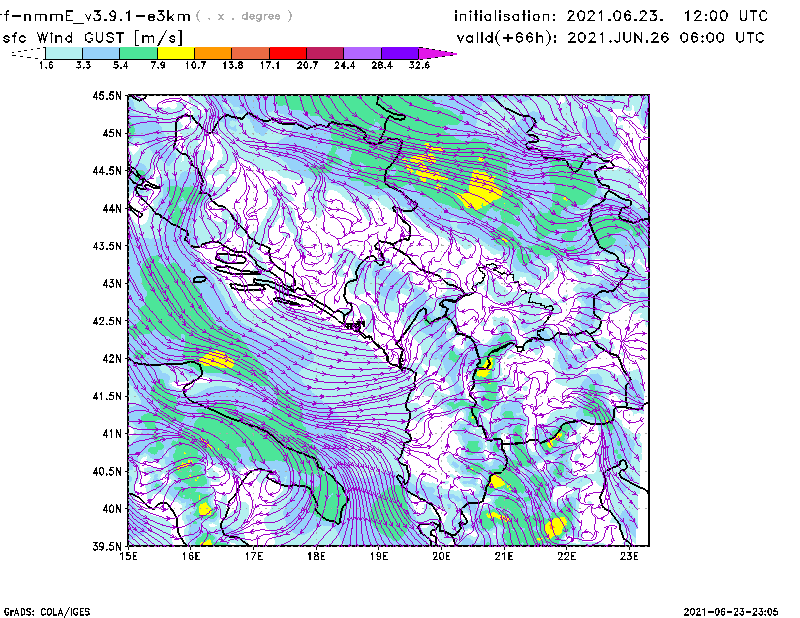
Task: Click the 18E longitude label
Action: pyautogui.click(x=316, y=556)
